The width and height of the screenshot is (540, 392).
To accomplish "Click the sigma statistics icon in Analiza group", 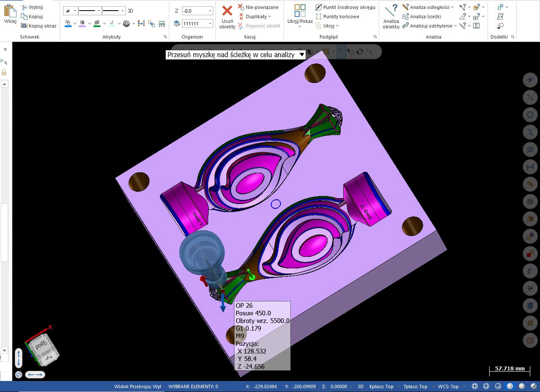I will pos(476,26).
